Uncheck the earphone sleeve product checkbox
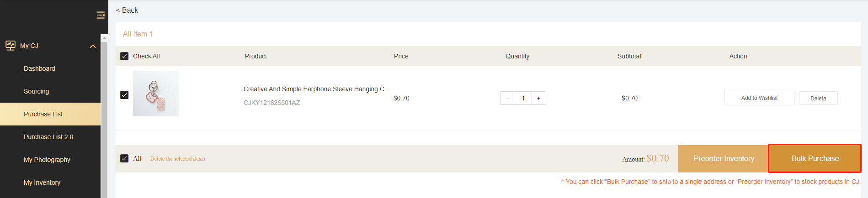868x198 pixels. point(124,95)
